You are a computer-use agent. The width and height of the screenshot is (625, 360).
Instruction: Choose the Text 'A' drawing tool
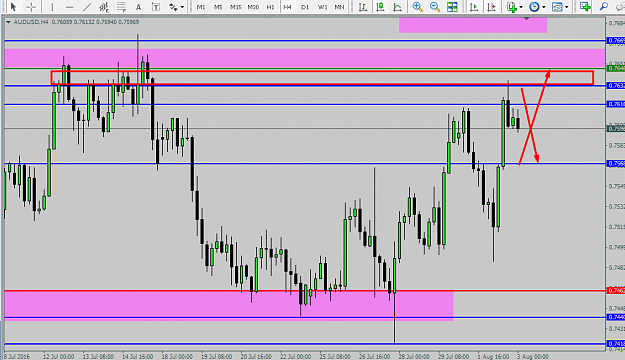coord(138,7)
